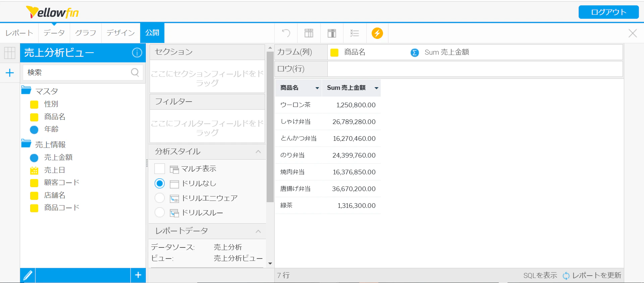Viewport: 644px width, 283px height.
Task: Collapse the レポートデータ section chevron
Action: 258,231
